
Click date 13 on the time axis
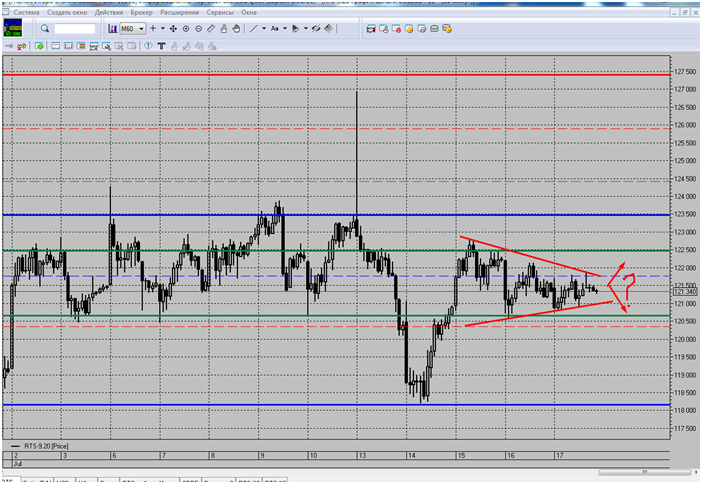click(x=362, y=456)
